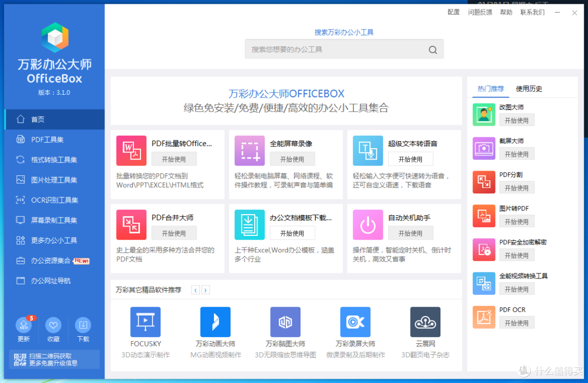This screenshot has width=588, height=383.
Task: Open the 万彩脑图大师 software icon
Action: point(285,322)
